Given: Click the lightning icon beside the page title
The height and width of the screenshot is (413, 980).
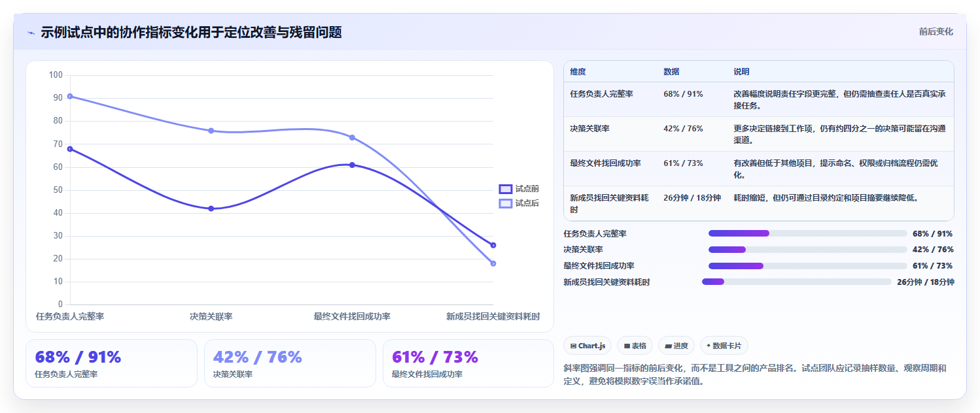Looking at the screenshot, I should click(31, 33).
